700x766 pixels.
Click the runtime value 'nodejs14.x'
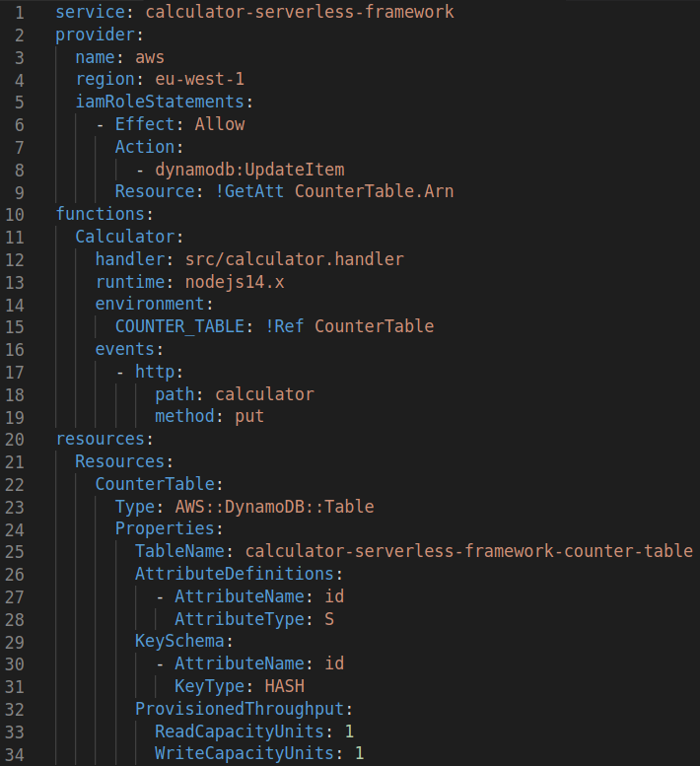[x=234, y=282]
